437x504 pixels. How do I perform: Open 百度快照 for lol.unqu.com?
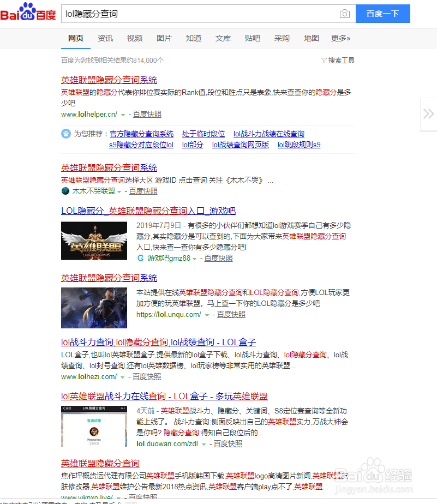coord(231,314)
